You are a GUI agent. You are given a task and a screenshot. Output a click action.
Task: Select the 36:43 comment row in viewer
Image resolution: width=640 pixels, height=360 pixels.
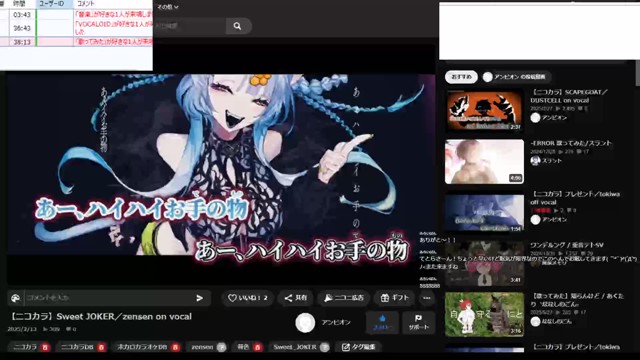pos(76,28)
